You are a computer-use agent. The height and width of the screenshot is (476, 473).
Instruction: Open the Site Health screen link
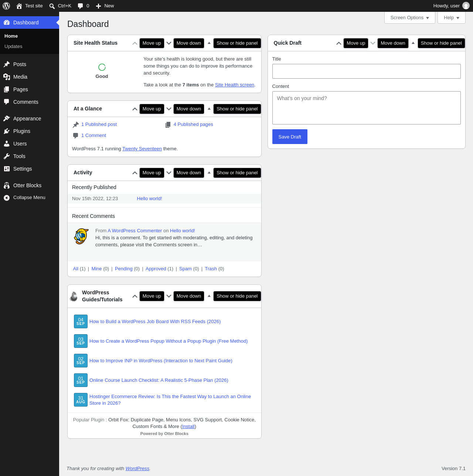point(235,85)
